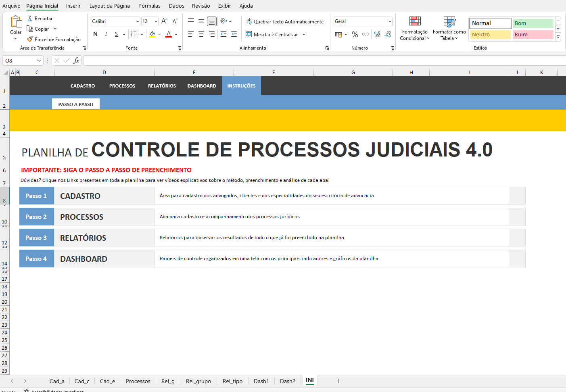The image size is (566, 392).
Task: Click Mesclar e Centralizar
Action: click(275, 35)
